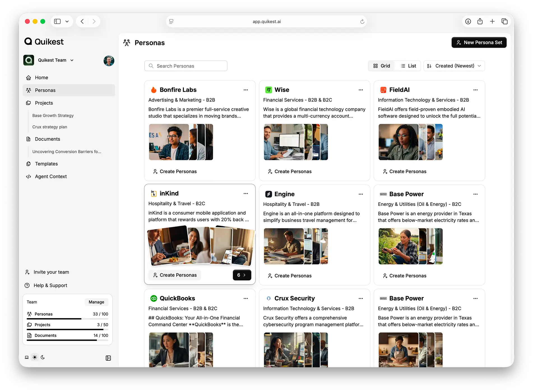This screenshot has height=392, width=533.
Task: Switch to light theme mode
Action: click(35, 357)
